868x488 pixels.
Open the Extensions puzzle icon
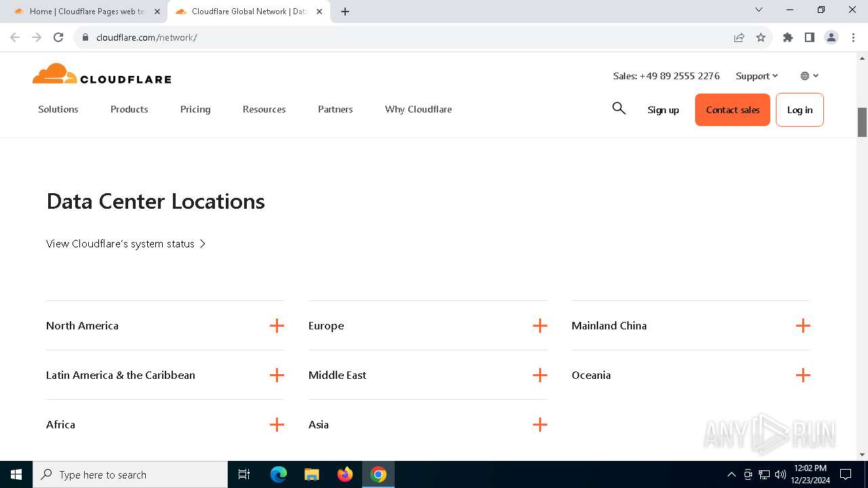[788, 37]
